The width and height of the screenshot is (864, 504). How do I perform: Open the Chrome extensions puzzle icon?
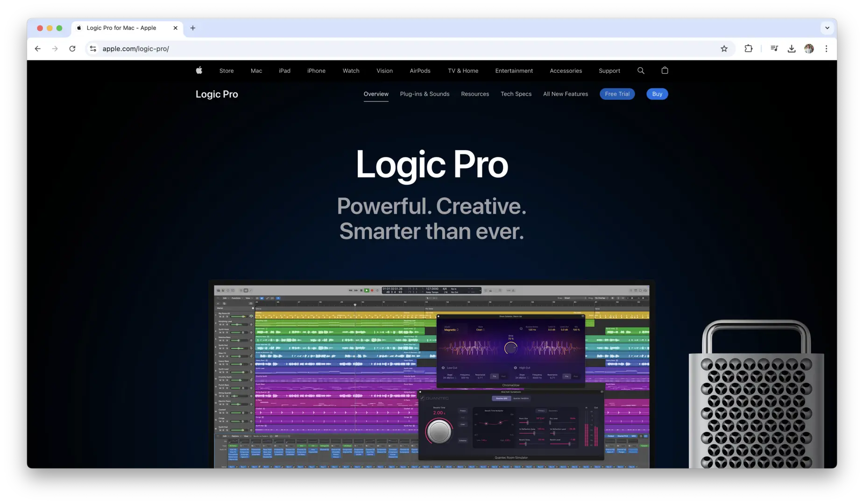[748, 49]
